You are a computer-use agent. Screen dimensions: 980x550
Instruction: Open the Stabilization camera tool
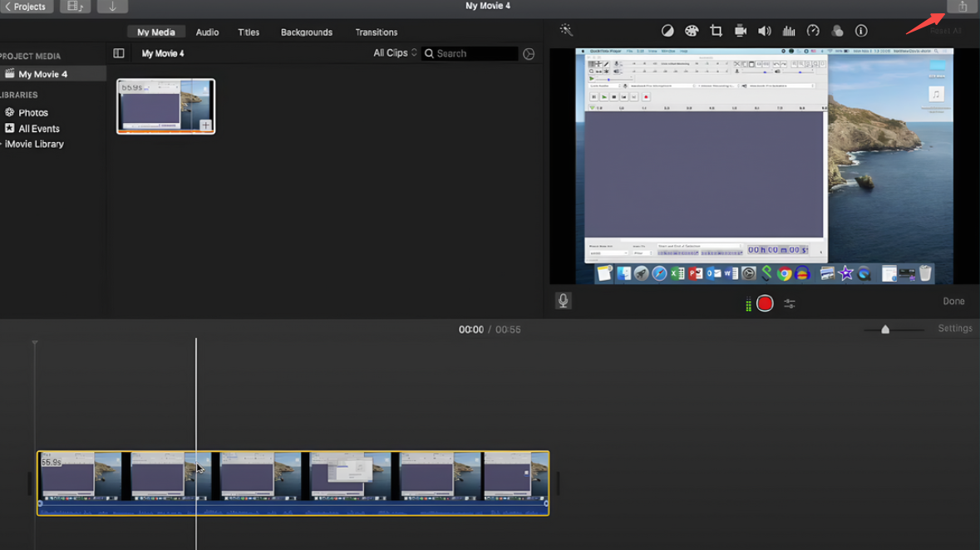click(x=740, y=32)
